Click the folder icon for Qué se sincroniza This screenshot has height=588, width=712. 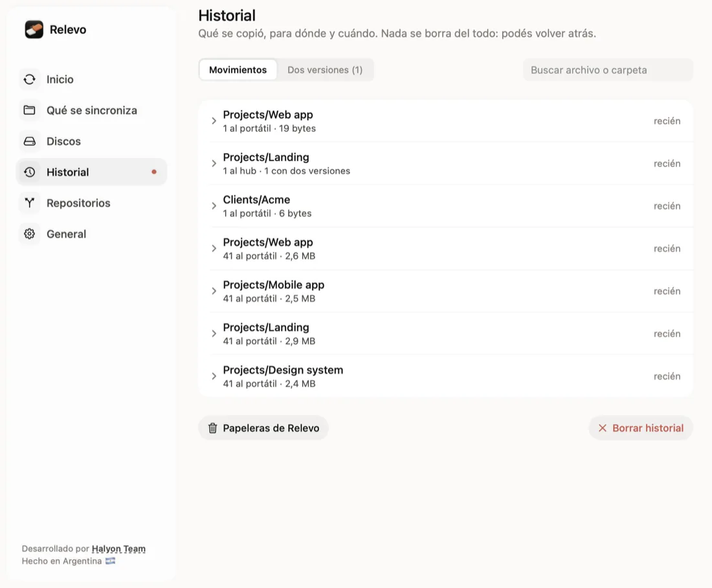point(30,111)
